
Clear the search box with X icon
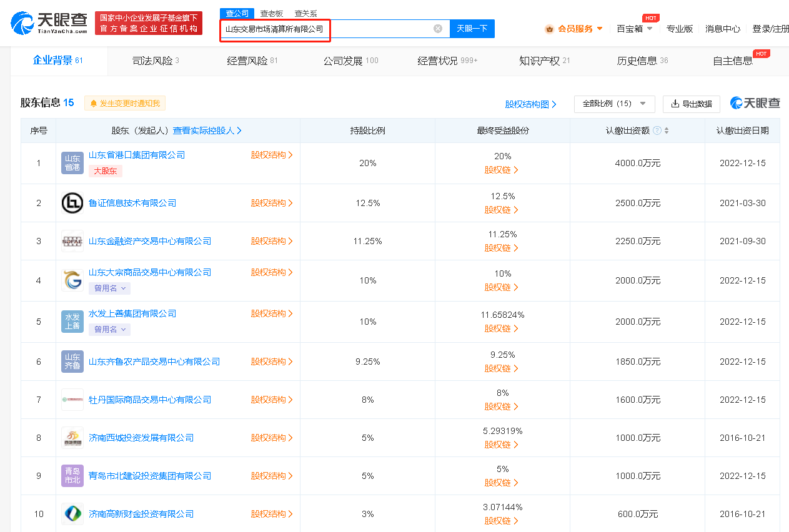[438, 28]
